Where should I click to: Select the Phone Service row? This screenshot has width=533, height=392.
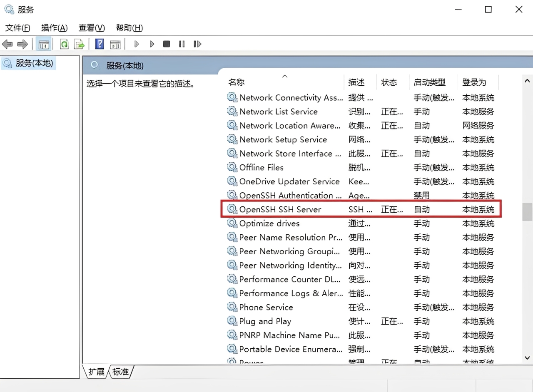[x=361, y=307]
